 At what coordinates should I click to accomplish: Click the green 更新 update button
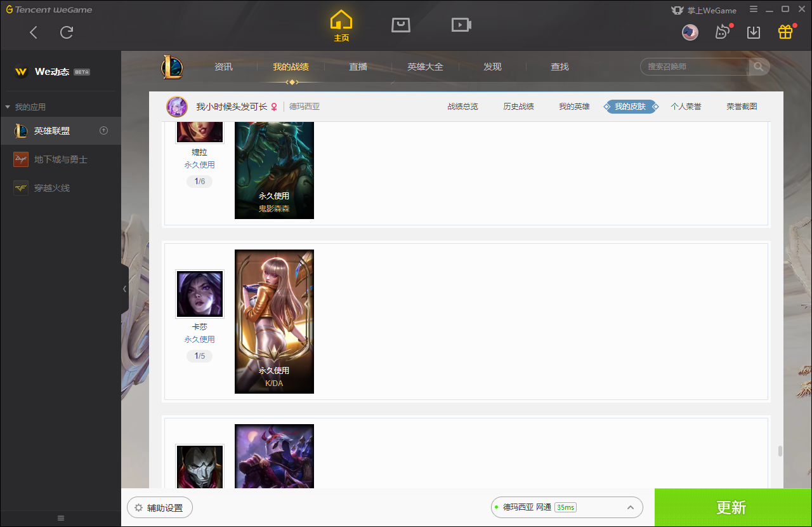click(x=733, y=507)
